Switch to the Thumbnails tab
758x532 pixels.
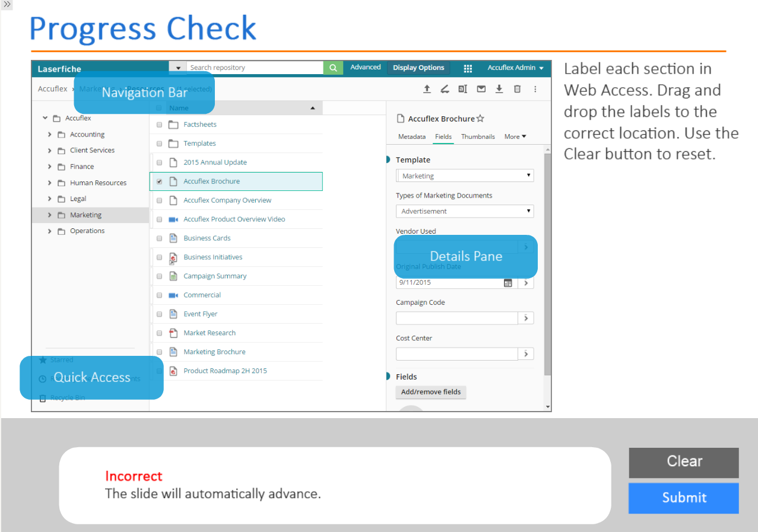(x=478, y=136)
